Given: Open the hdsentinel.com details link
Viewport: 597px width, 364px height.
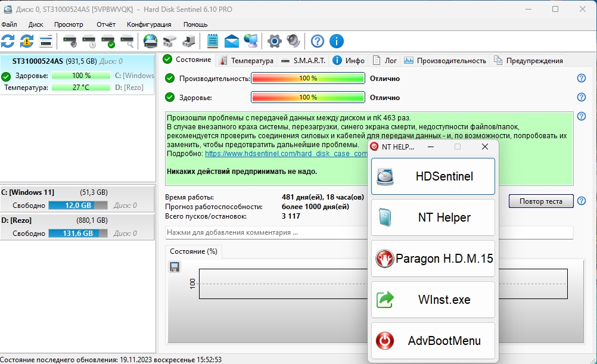Looking at the screenshot, I should [286, 154].
